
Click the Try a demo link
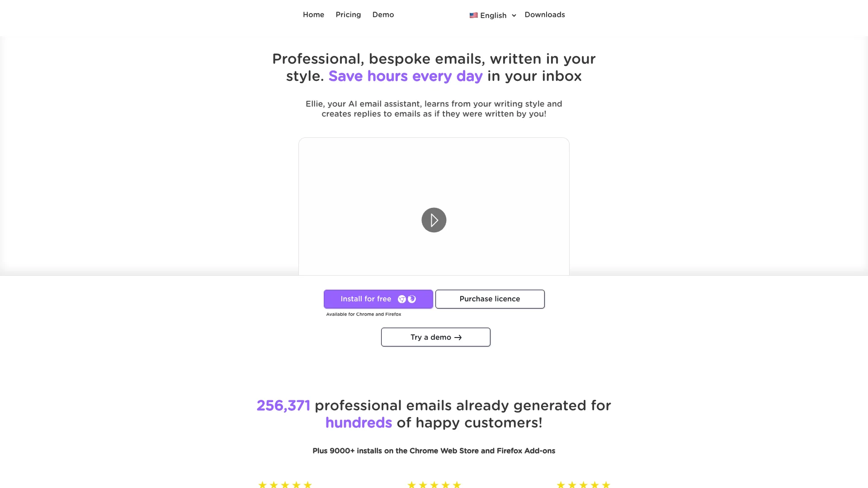click(436, 337)
